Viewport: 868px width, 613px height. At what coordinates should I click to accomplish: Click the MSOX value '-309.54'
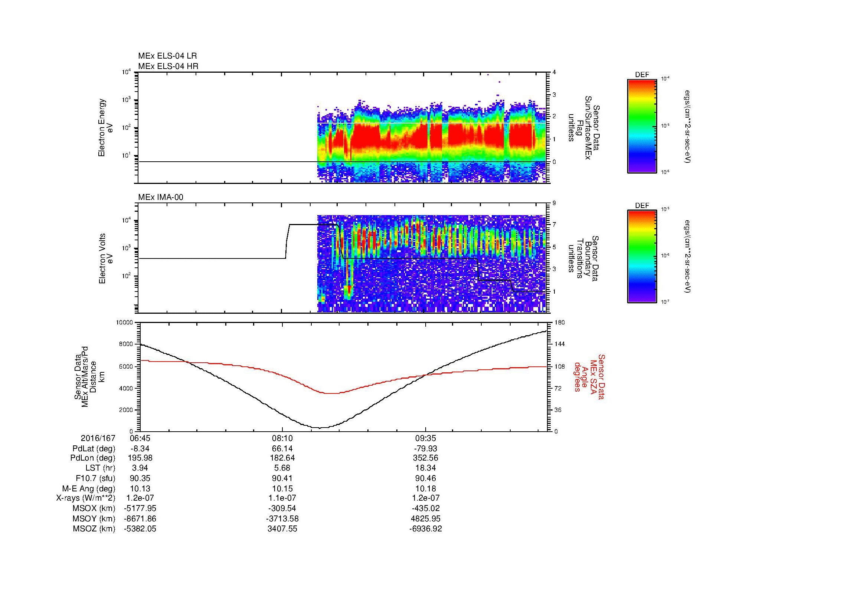pos(282,509)
